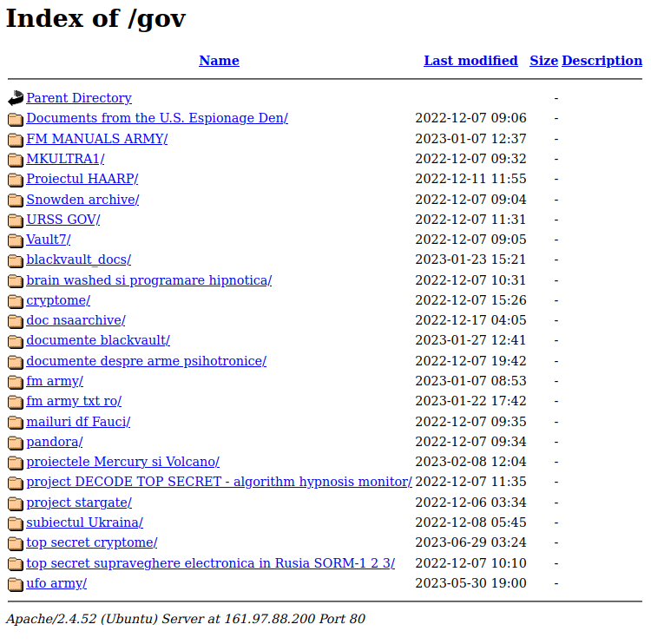The width and height of the screenshot is (651, 644).
Task: Click folder icon next to fm army txt ro
Action: (16, 403)
